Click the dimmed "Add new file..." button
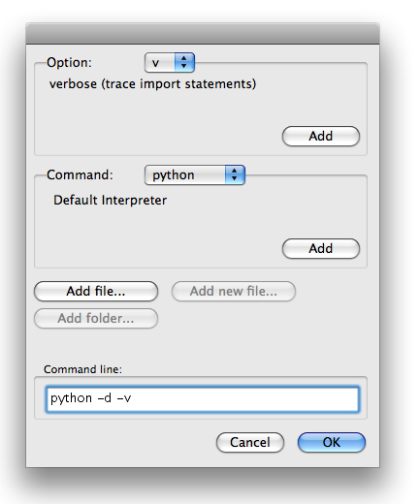 (x=234, y=291)
